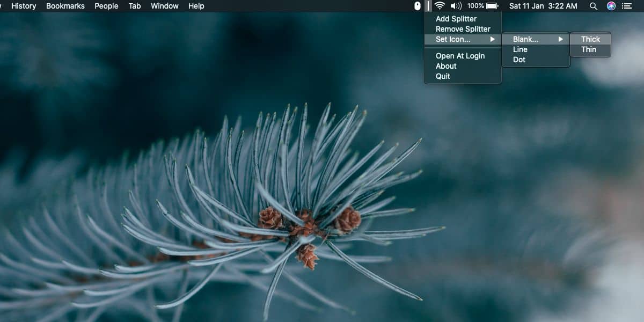Screen dimensions: 644x322
Task: Open the Notification Center list icon
Action: pos(627,6)
